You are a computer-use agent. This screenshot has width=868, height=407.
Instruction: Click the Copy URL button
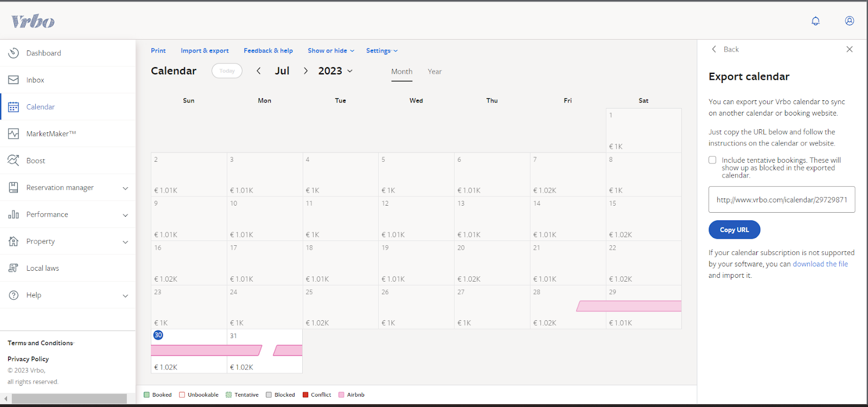(x=735, y=230)
